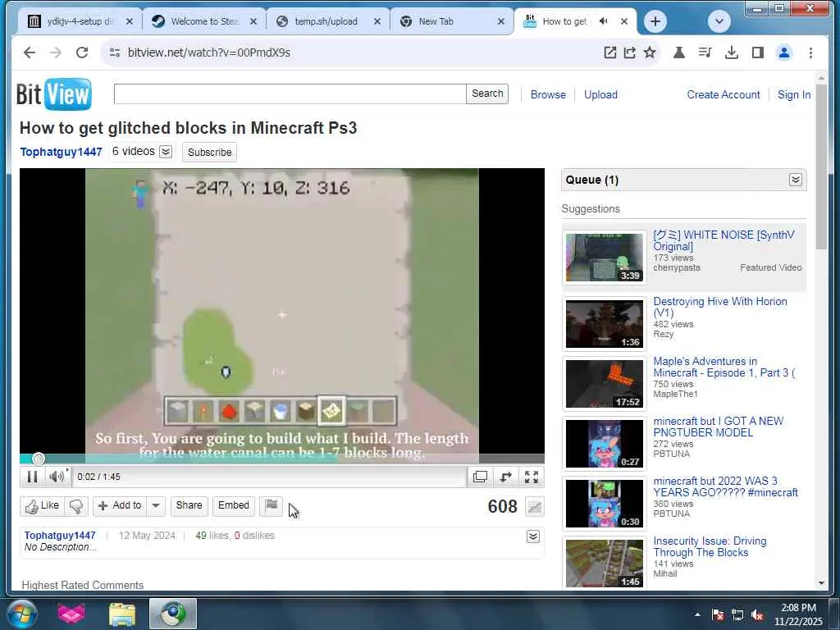Open the Sign In link
840x630 pixels.
(x=794, y=95)
